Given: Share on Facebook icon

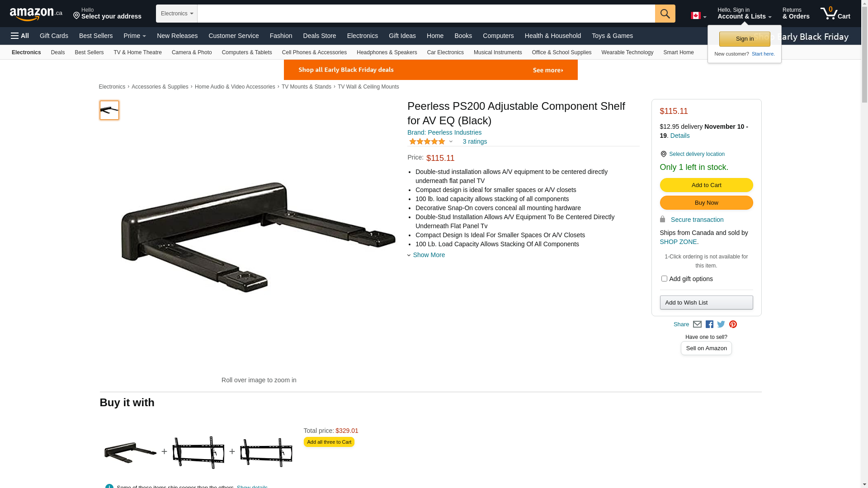Looking at the screenshot, I should tap(709, 324).
